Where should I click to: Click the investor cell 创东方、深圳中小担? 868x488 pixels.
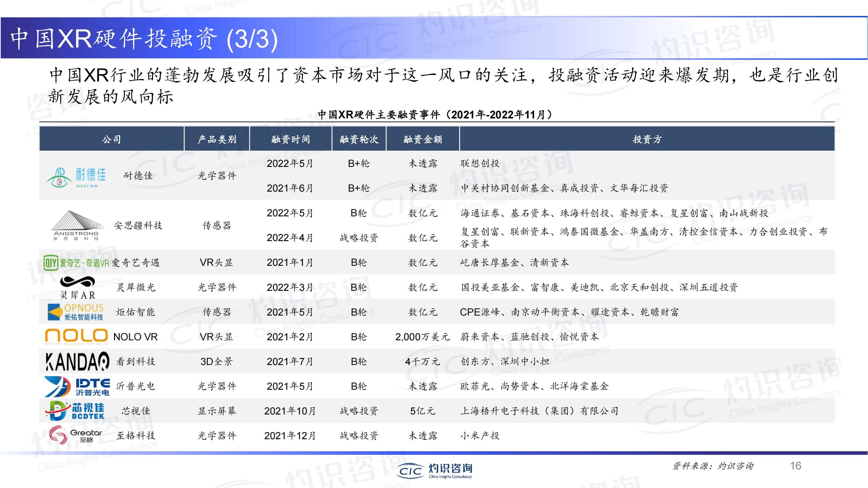505,362
